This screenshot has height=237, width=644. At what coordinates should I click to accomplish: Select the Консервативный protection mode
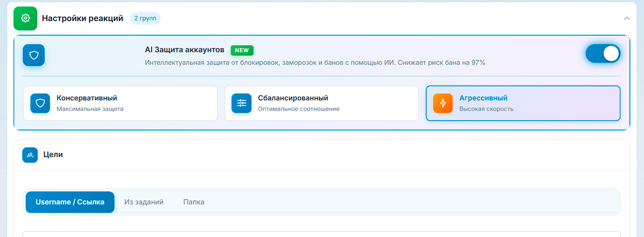(120, 103)
